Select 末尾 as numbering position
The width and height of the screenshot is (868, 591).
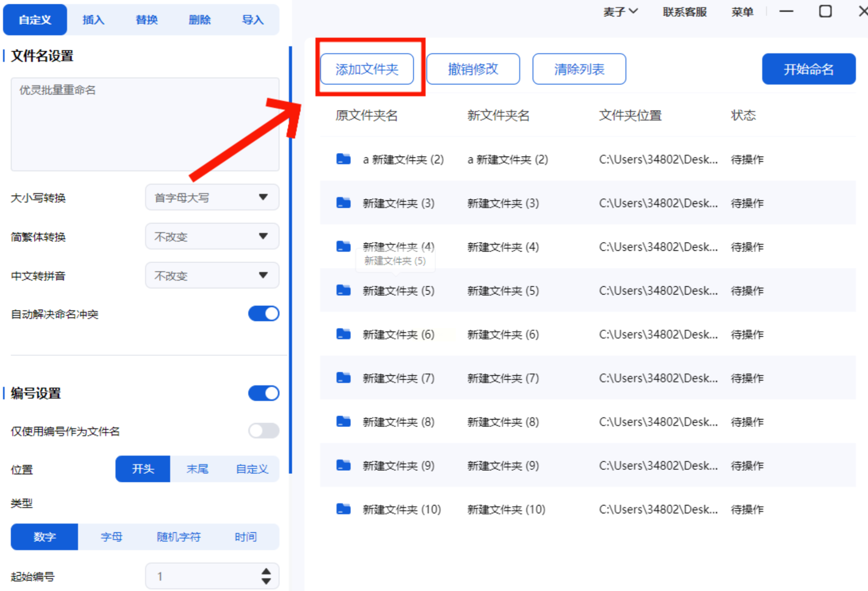tap(197, 469)
